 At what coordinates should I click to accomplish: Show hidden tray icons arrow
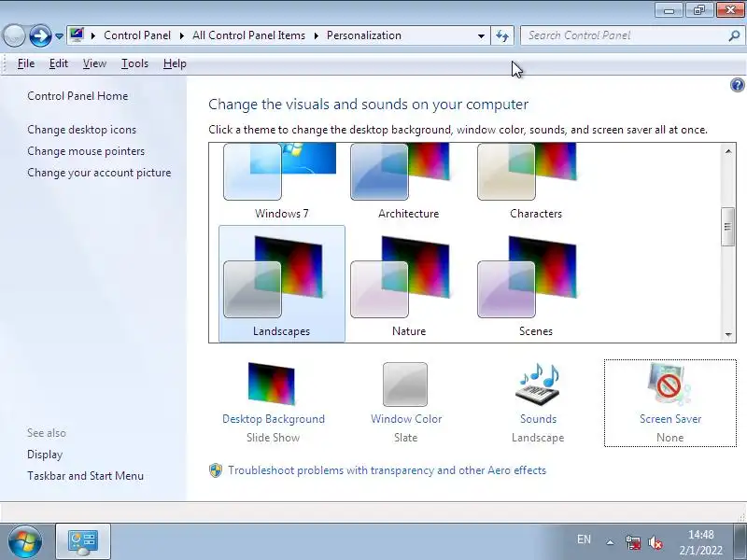click(610, 542)
